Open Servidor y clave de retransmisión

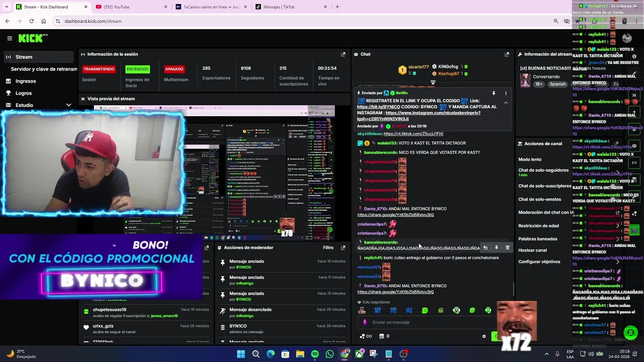pos(44,69)
